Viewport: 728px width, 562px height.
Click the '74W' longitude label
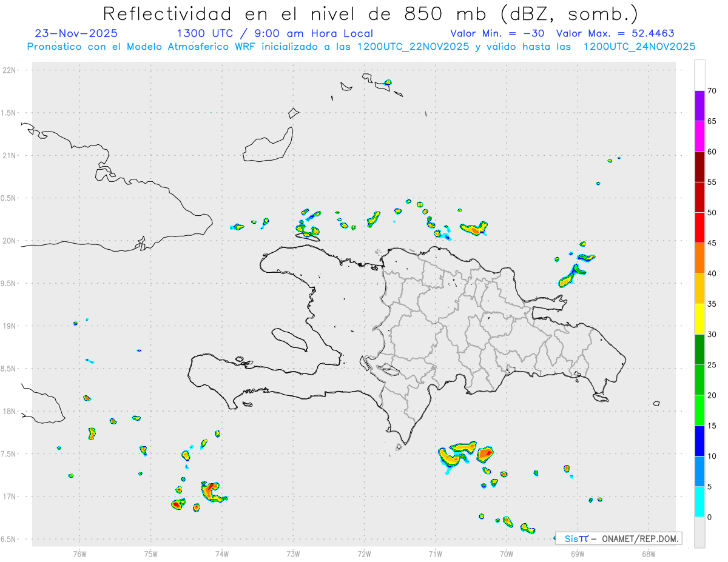[222, 554]
